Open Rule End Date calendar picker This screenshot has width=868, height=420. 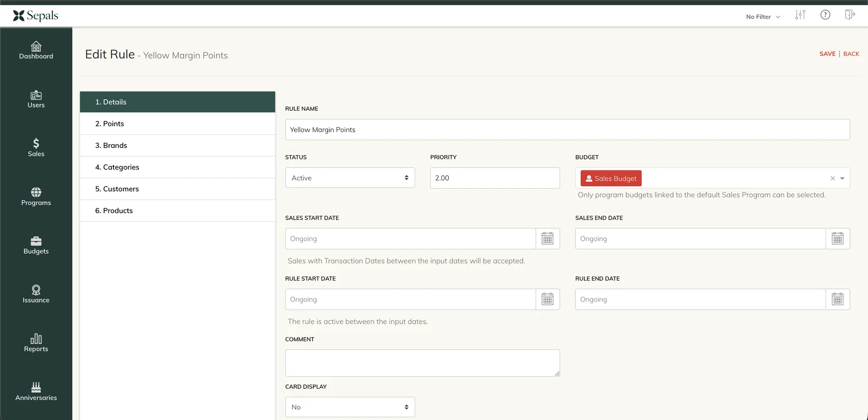(x=838, y=299)
